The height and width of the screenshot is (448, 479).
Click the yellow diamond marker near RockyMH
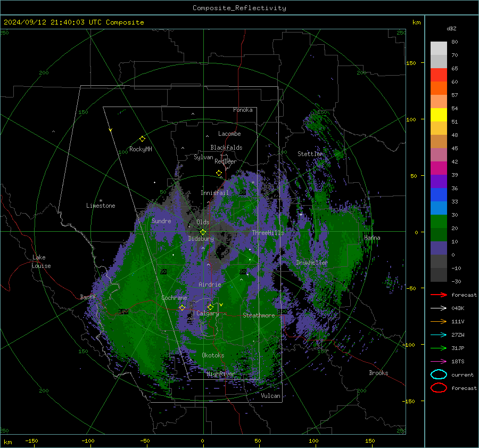[x=142, y=139]
